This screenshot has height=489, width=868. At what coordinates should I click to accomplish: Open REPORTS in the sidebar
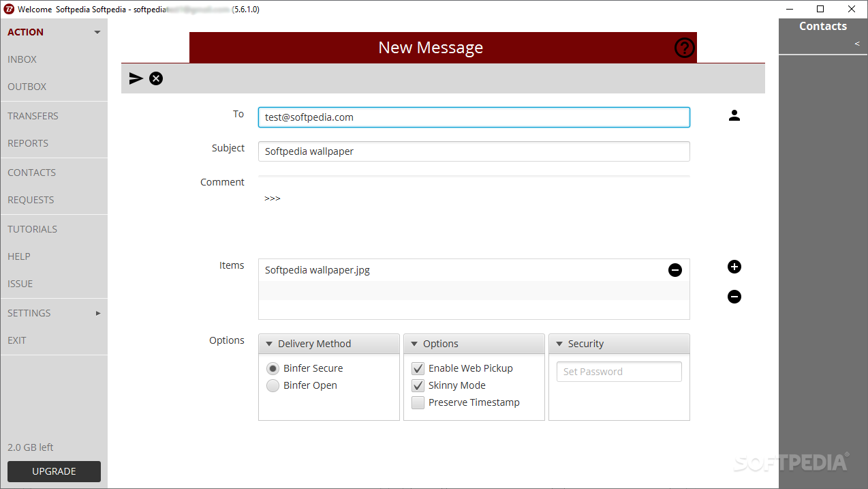pyautogui.click(x=28, y=143)
